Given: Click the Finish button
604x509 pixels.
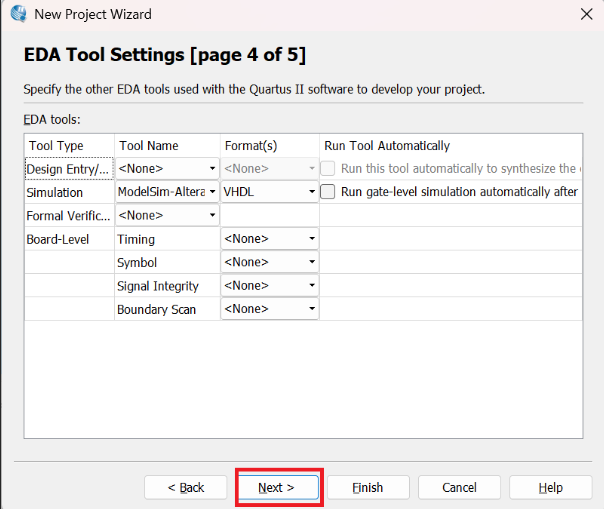Looking at the screenshot, I should coord(368,487).
